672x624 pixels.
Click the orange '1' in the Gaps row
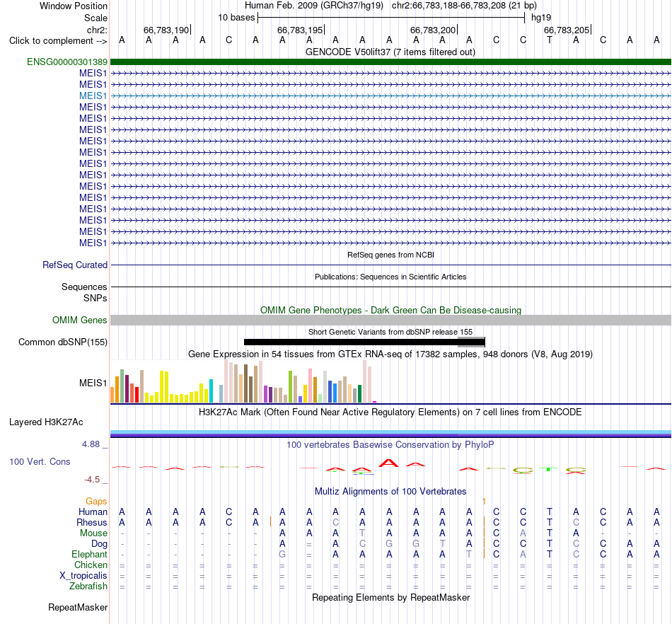point(484,501)
